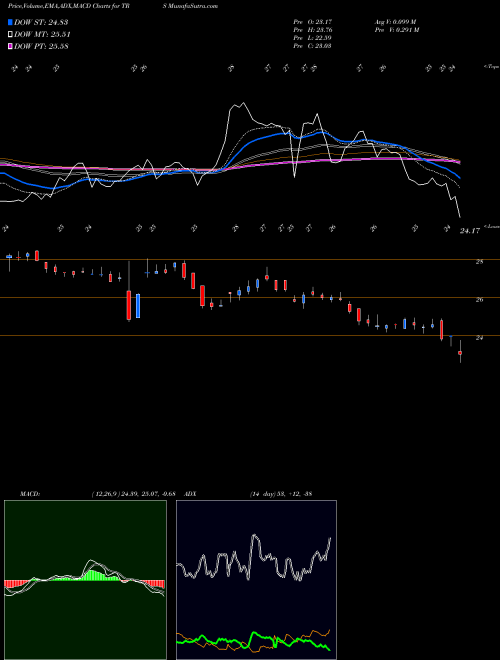Select the 'DOW MT: 25.51' legend label

point(42,35)
